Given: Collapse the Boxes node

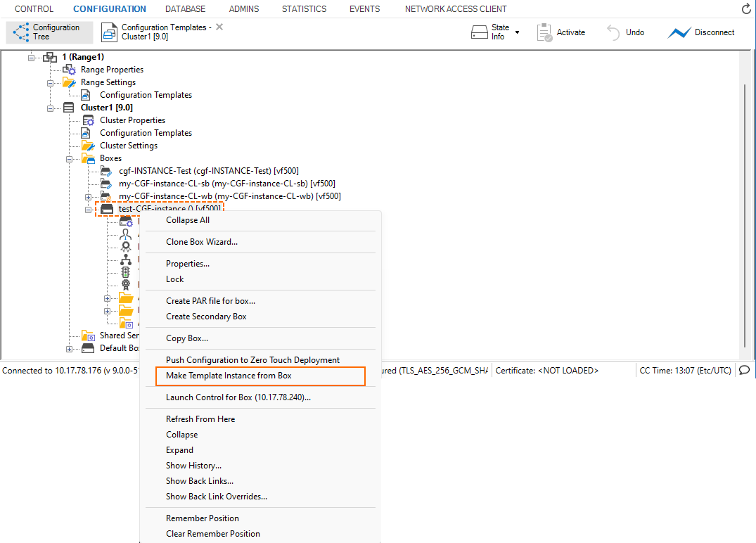Looking at the screenshot, I should 70,159.
